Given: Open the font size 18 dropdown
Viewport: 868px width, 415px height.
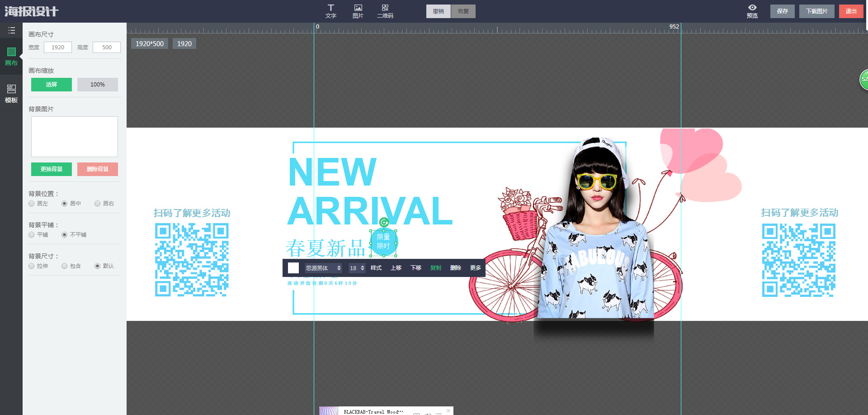Looking at the screenshot, I should click(356, 268).
